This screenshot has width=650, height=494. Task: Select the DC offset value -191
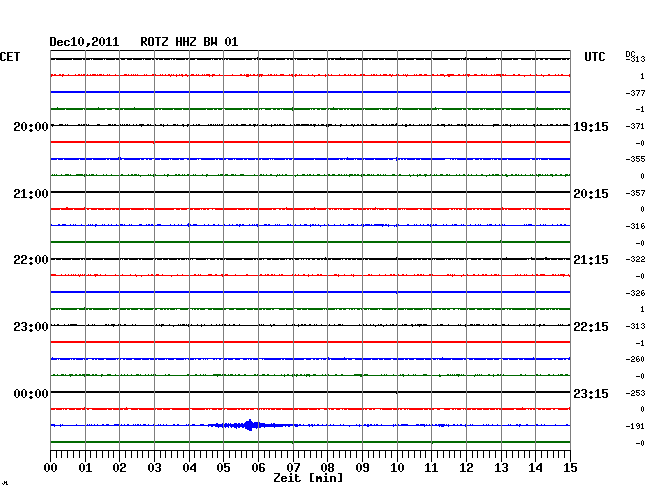coord(635,426)
